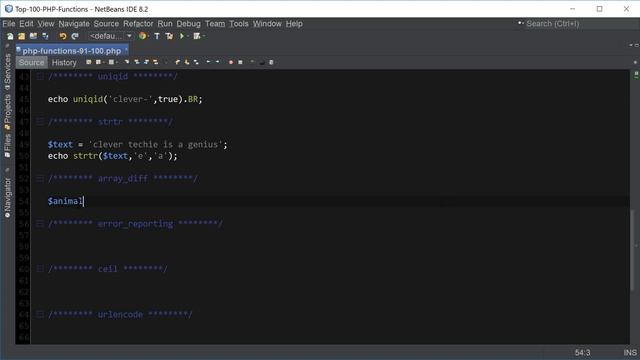The width and height of the screenshot is (640, 360).
Task: Open the Projects side panel
Action: pyautogui.click(x=7, y=111)
